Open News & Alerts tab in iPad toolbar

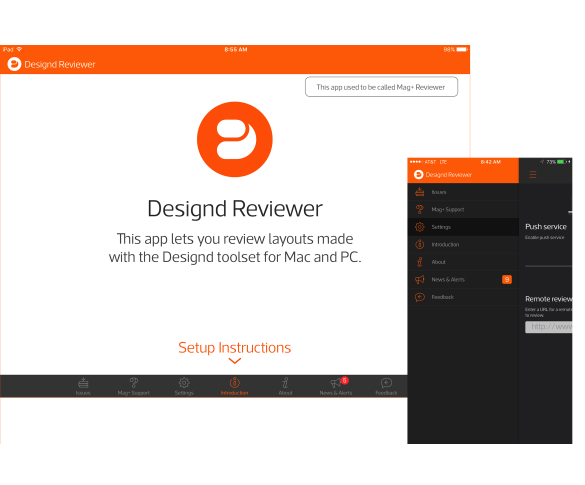click(x=336, y=386)
